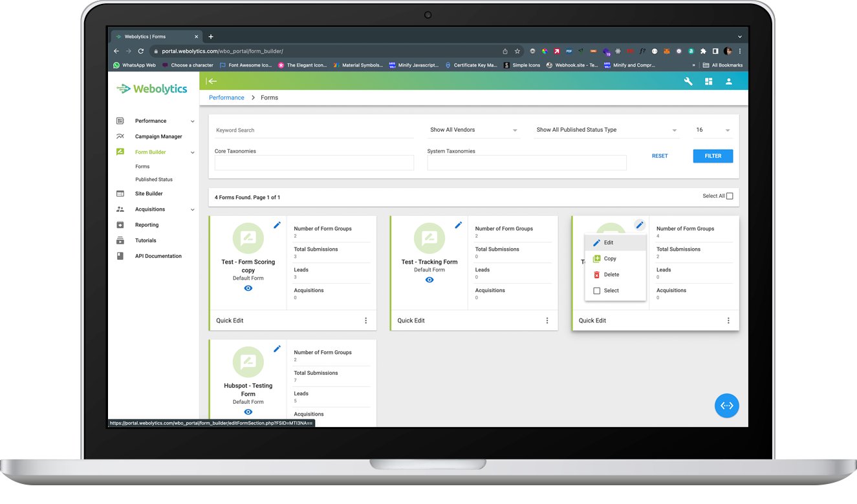Click the blue floating code button
857x504 pixels.
coord(726,406)
